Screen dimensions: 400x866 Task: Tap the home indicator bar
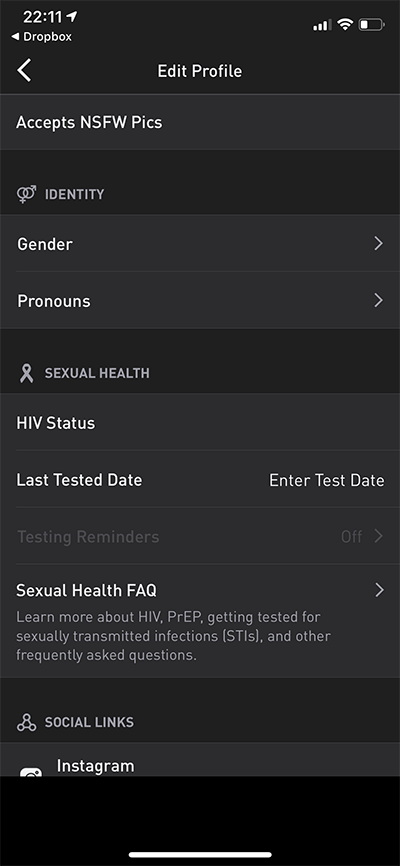200,854
